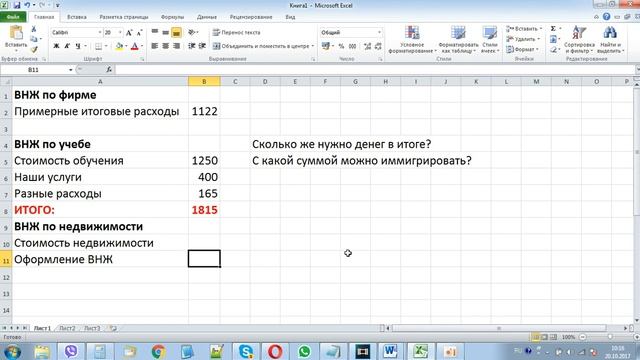Decrease the cell indent

coord(191,46)
